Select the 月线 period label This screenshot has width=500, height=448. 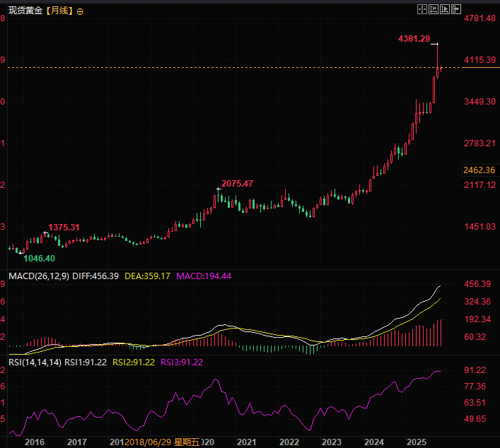click(x=59, y=12)
